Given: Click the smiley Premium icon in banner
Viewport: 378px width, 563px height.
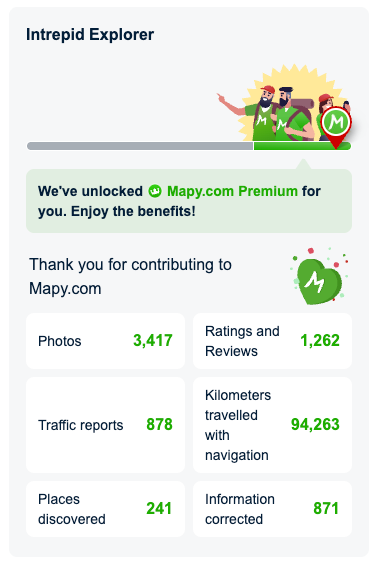Looking at the screenshot, I should coord(155,191).
